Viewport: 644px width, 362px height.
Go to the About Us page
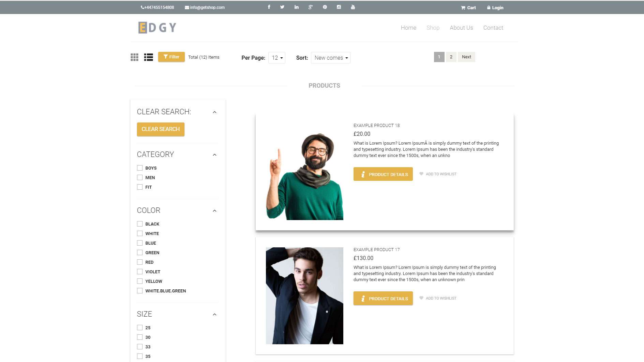click(x=461, y=28)
